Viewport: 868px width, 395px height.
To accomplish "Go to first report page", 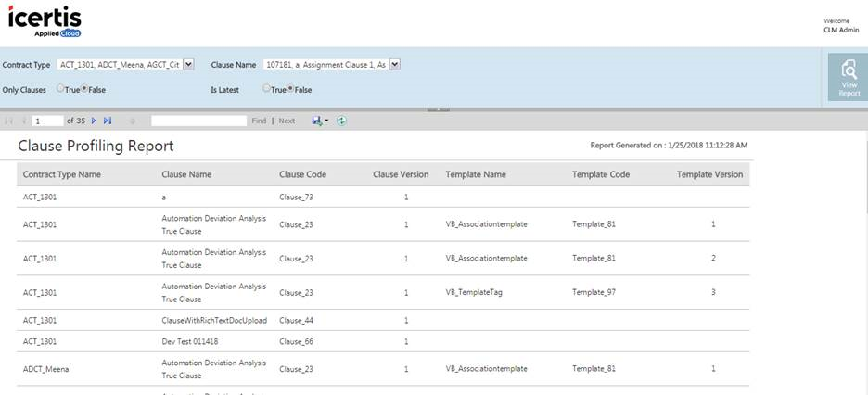I will [9, 121].
